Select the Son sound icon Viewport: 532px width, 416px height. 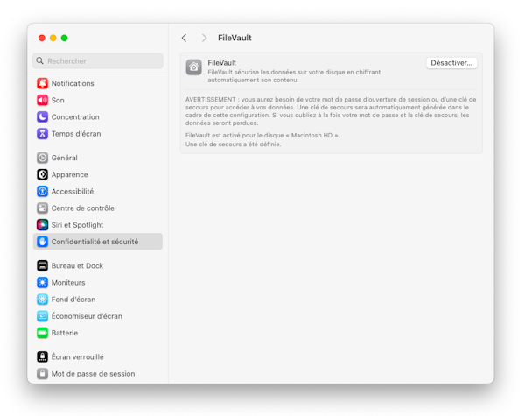(42, 100)
